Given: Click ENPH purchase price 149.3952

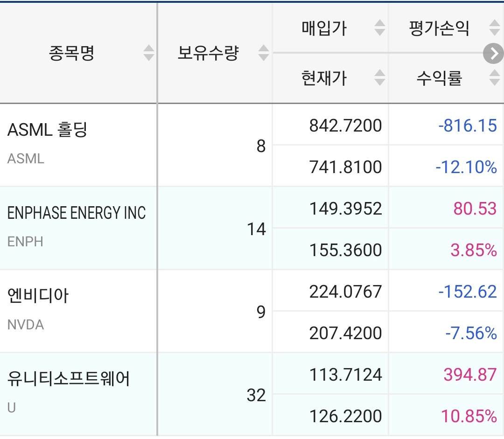Looking at the screenshot, I should (345, 208).
